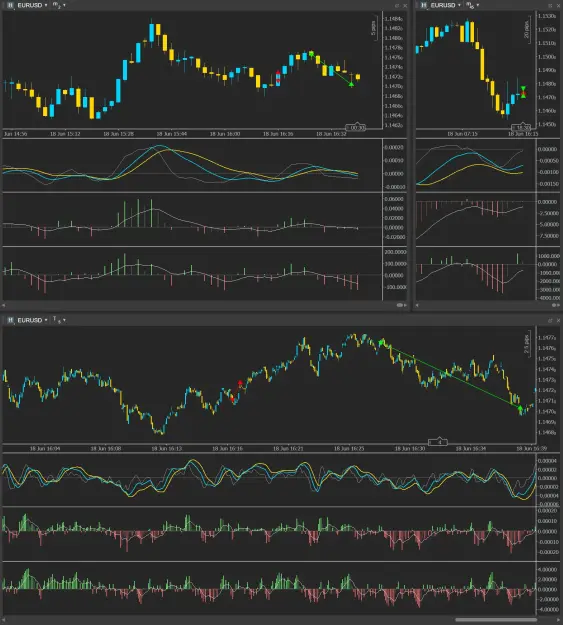Click time label 18 Jun 16:39 on t5 chart

tap(532, 448)
